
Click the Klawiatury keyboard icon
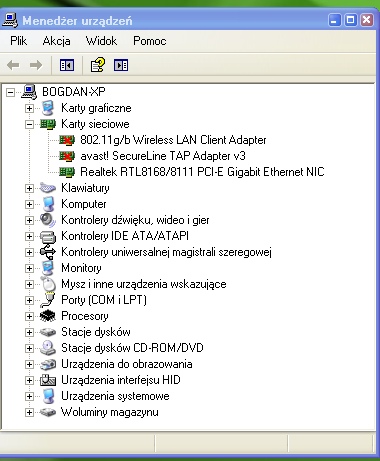[48, 188]
